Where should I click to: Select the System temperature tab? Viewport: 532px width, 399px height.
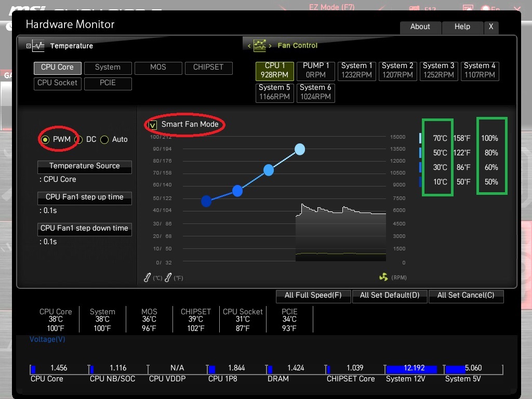pos(108,68)
